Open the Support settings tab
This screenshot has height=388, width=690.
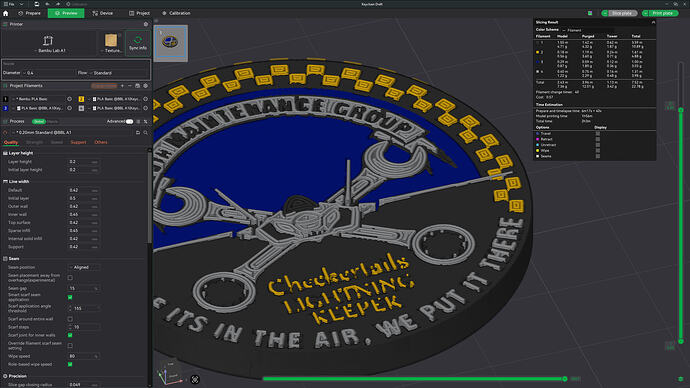[78, 143]
